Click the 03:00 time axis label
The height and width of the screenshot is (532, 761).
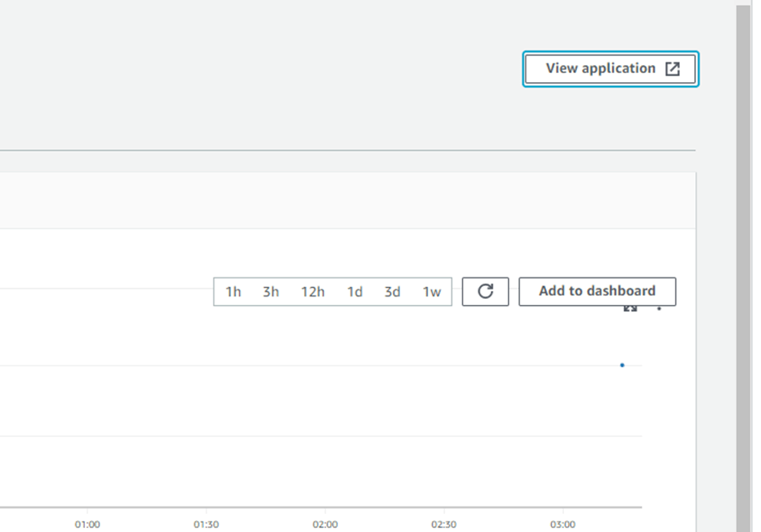[x=563, y=523]
